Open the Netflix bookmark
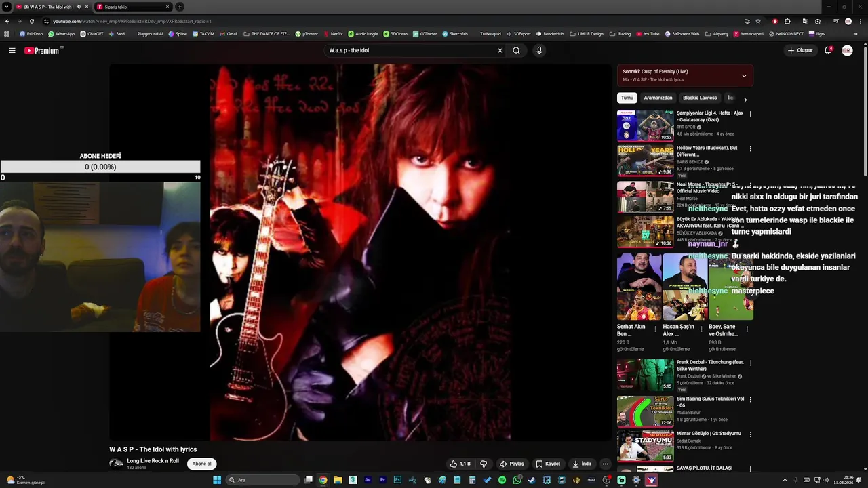The width and height of the screenshot is (868, 488). tap(334, 33)
